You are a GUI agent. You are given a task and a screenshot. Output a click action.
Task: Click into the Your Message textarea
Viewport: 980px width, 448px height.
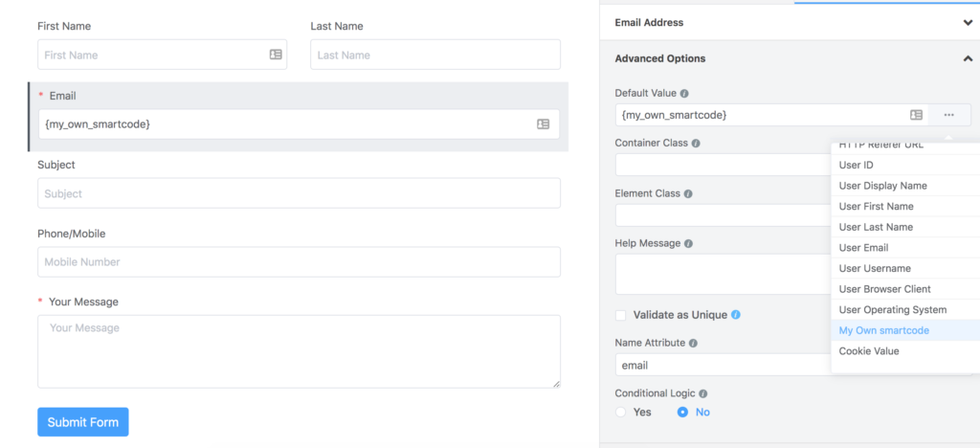pyautogui.click(x=299, y=351)
